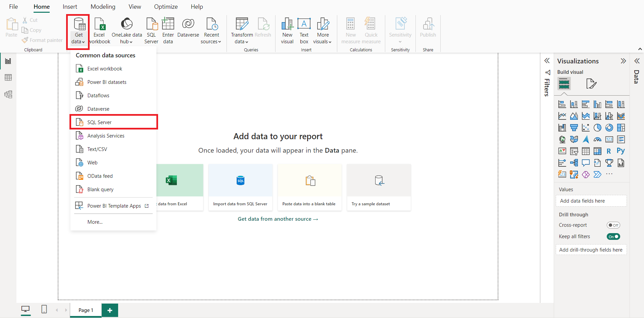Click Try a sample dataset card

click(379, 187)
